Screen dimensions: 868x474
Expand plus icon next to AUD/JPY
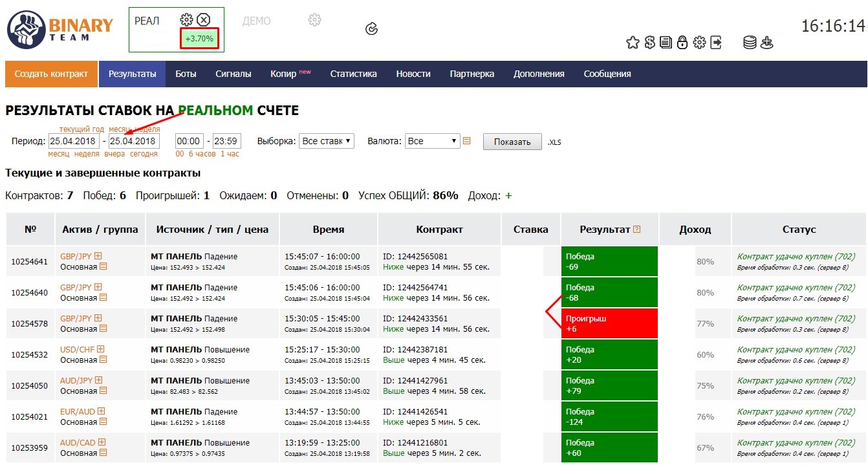[x=99, y=380]
